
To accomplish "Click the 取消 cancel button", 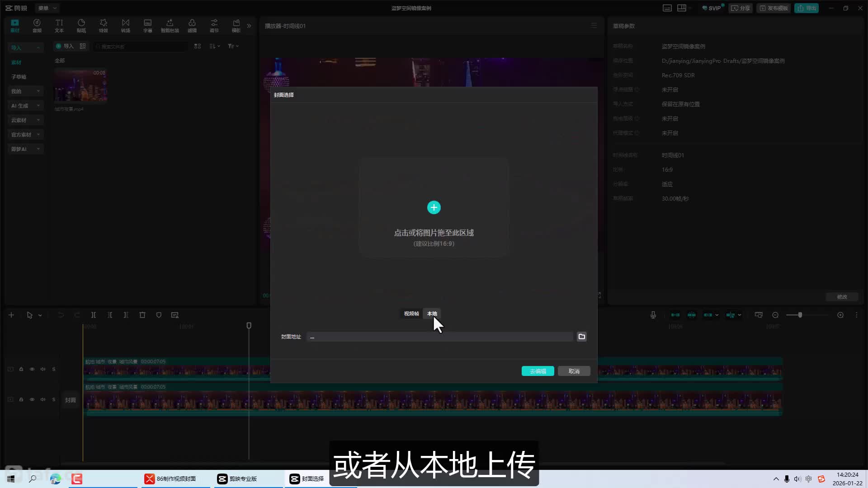I will (574, 371).
